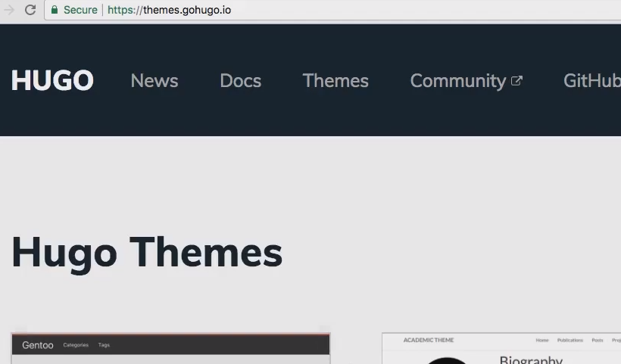Click Tags in the Gentoo theme preview
Image resolution: width=621 pixels, height=364 pixels.
point(104,345)
